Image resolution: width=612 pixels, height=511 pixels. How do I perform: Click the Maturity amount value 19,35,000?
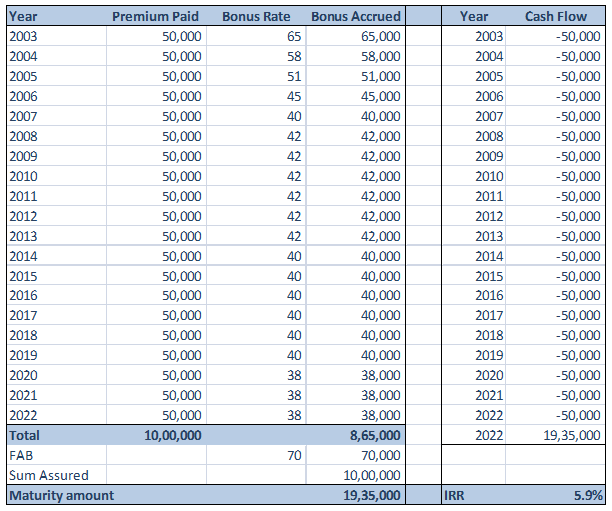click(355, 495)
